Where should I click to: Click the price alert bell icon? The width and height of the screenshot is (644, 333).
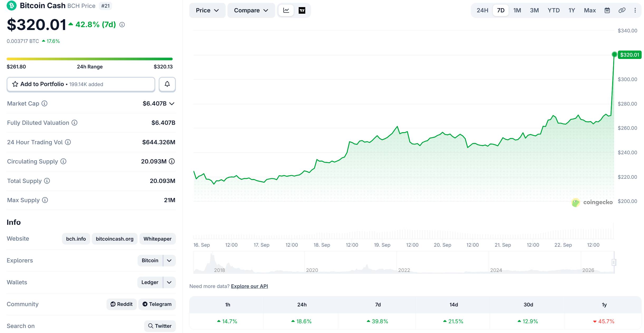167,84
